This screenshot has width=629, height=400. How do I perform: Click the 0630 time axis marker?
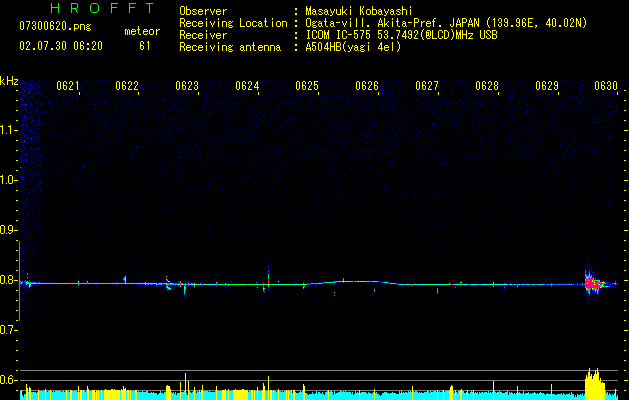(x=606, y=86)
